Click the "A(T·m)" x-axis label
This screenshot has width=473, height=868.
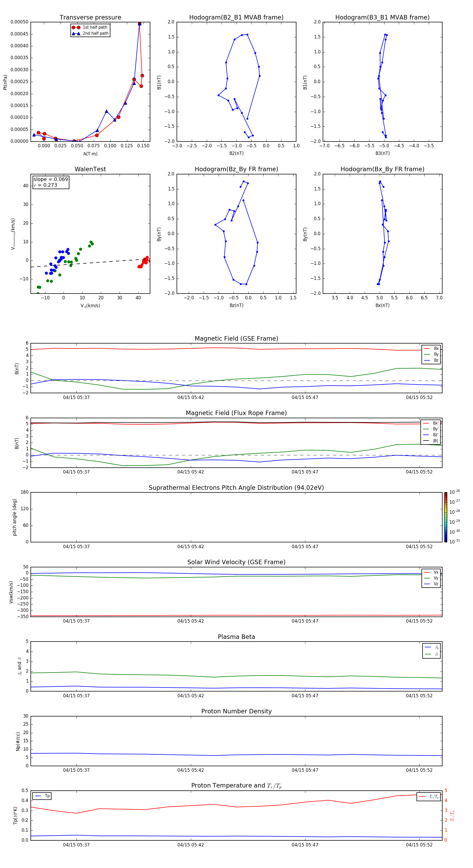pos(90,154)
